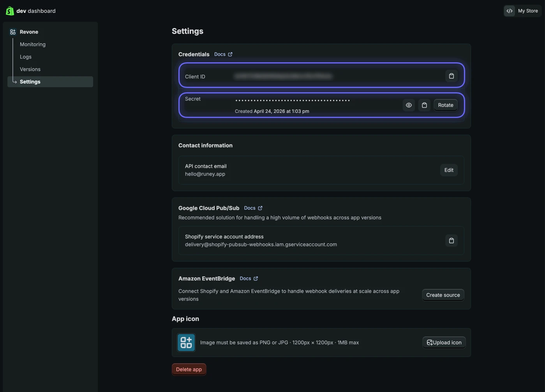Screen dimensions: 545x392
Task: Go to Logs in the sidebar
Action: click(x=26, y=57)
